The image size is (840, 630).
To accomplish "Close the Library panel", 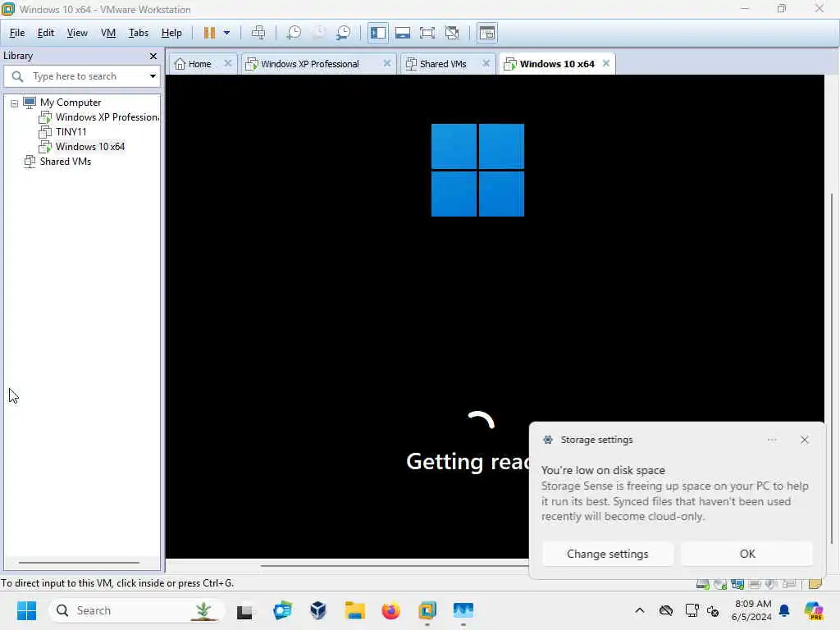I will tap(153, 56).
